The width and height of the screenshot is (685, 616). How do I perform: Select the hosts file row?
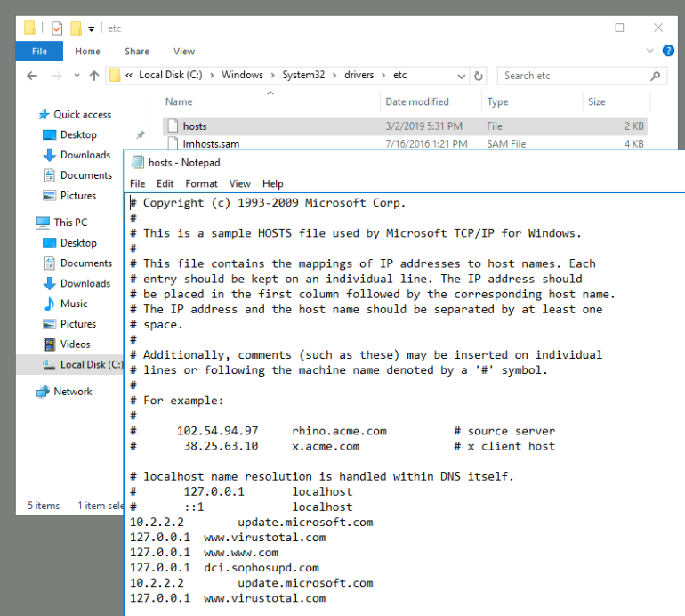[405, 126]
